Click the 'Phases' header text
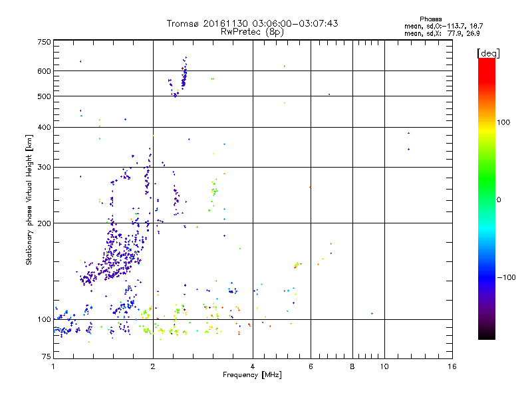Screen dimensions: 532x399 click(x=430, y=19)
